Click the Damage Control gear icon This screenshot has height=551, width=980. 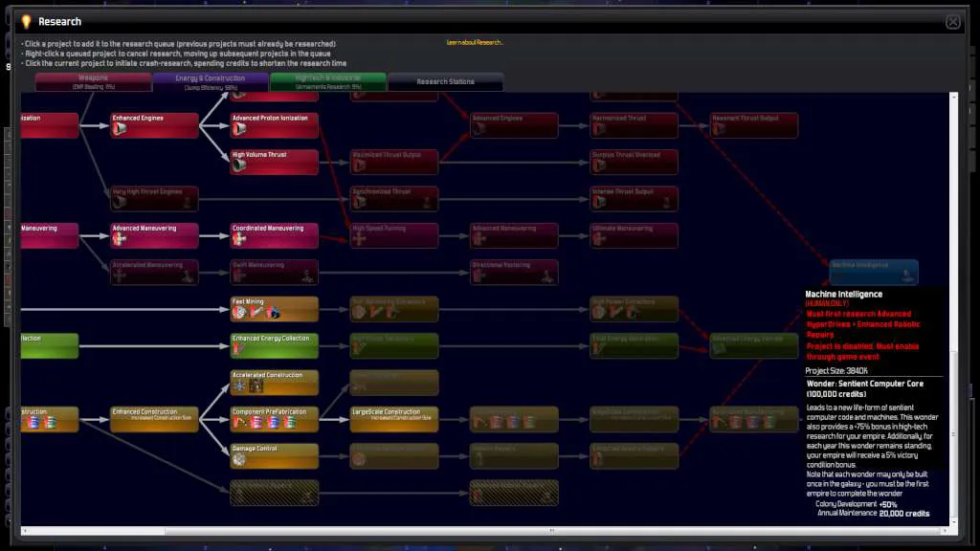pos(239,459)
